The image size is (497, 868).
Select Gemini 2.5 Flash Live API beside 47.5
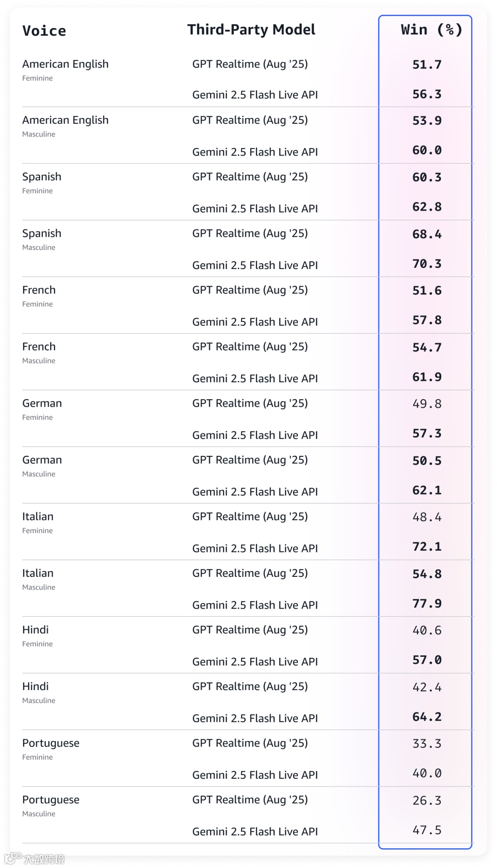(x=255, y=832)
